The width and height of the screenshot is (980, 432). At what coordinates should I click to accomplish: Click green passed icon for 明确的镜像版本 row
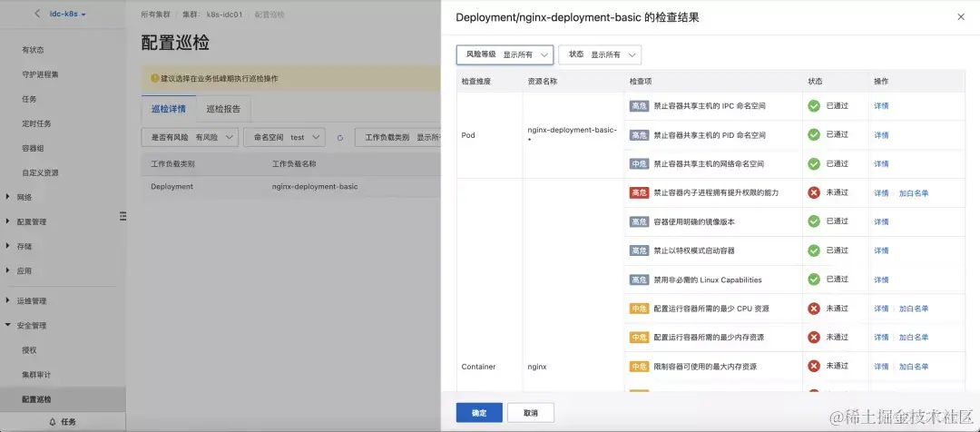[814, 221]
